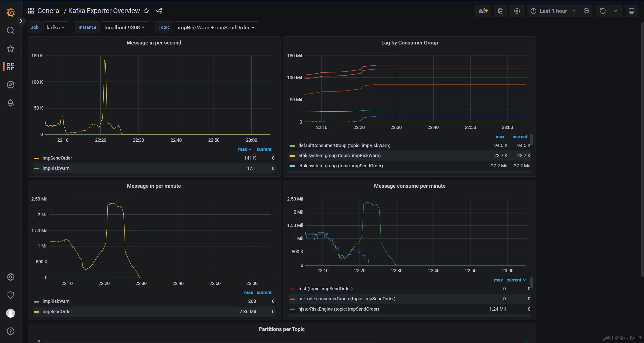This screenshot has height=343, width=644.
Task: Click the Lag by Consumer Group panel title
Action: coord(409,43)
